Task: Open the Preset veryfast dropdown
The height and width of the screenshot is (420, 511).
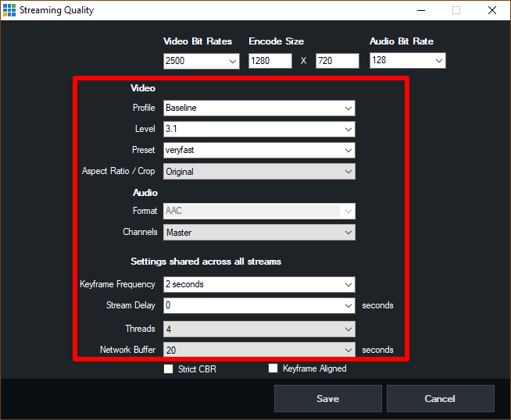Action: (x=259, y=150)
